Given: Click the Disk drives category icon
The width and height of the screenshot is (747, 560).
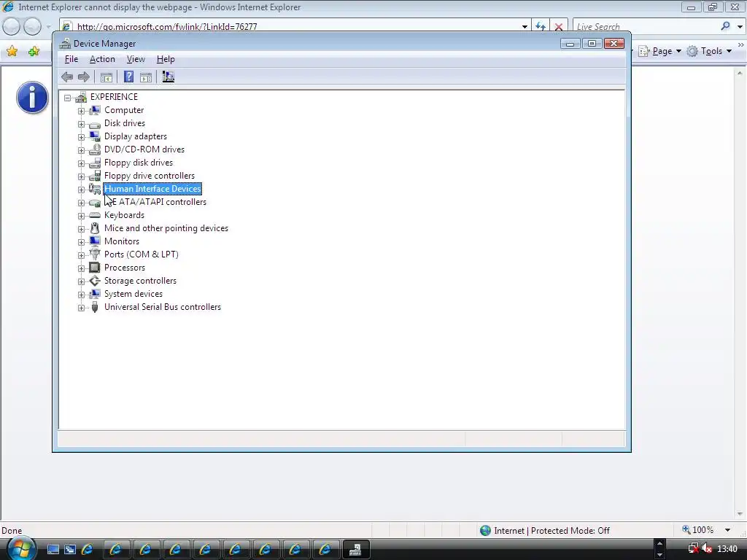Looking at the screenshot, I should [x=95, y=124].
